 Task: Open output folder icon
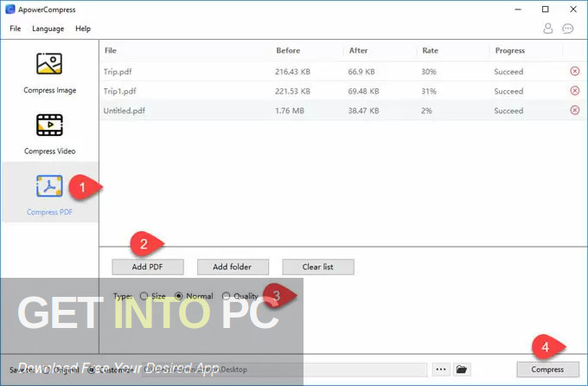[x=462, y=370]
